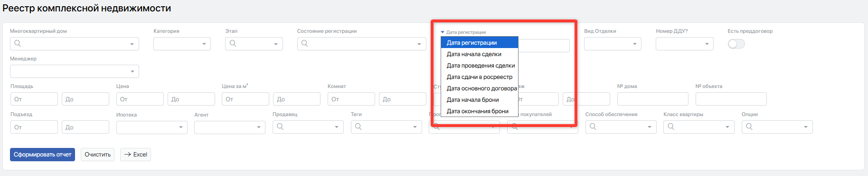Click search icon in 'Этап' field
Image resolution: width=868 pixels, height=176 pixels.
point(233,43)
